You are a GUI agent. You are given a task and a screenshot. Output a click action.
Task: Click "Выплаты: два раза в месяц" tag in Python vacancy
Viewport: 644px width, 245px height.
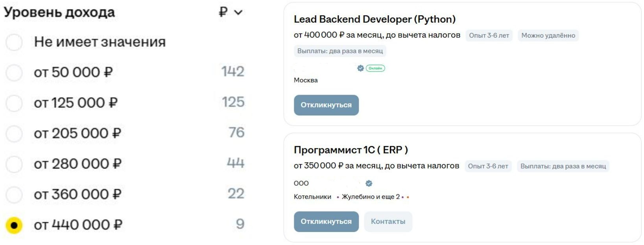(340, 51)
